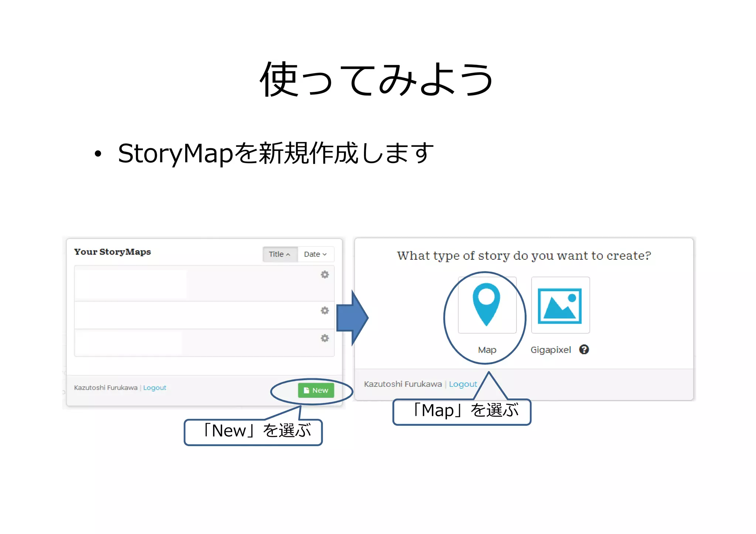
Task: Open settings gear of second StoryMap row
Action: tap(324, 310)
